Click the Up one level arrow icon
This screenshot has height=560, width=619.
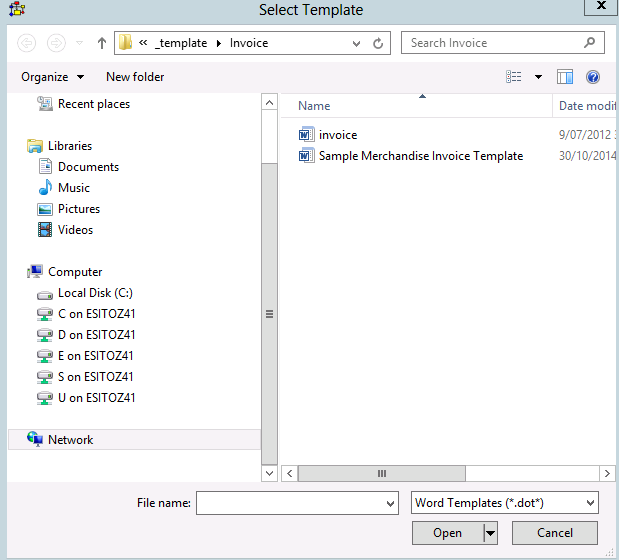102,43
